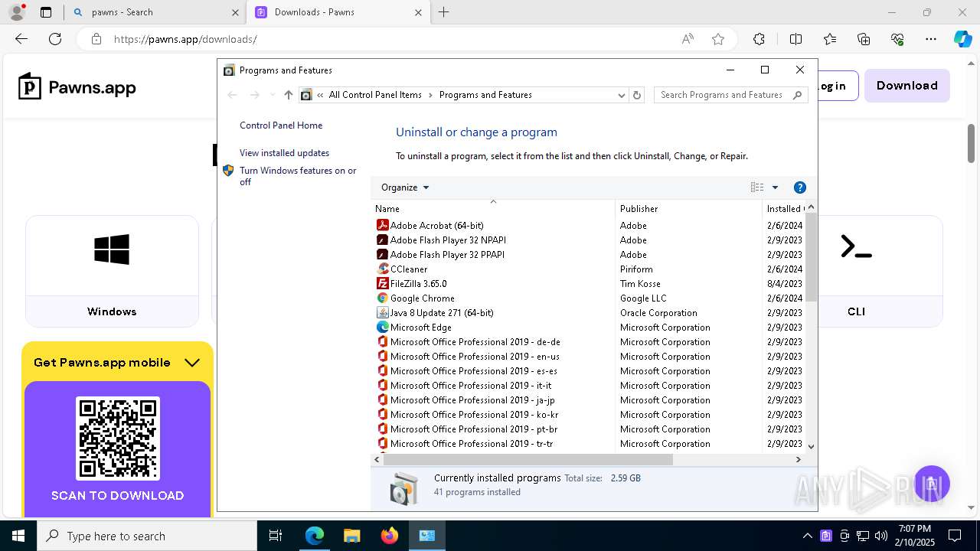Click the Java 8 Update 271 icon

click(383, 313)
